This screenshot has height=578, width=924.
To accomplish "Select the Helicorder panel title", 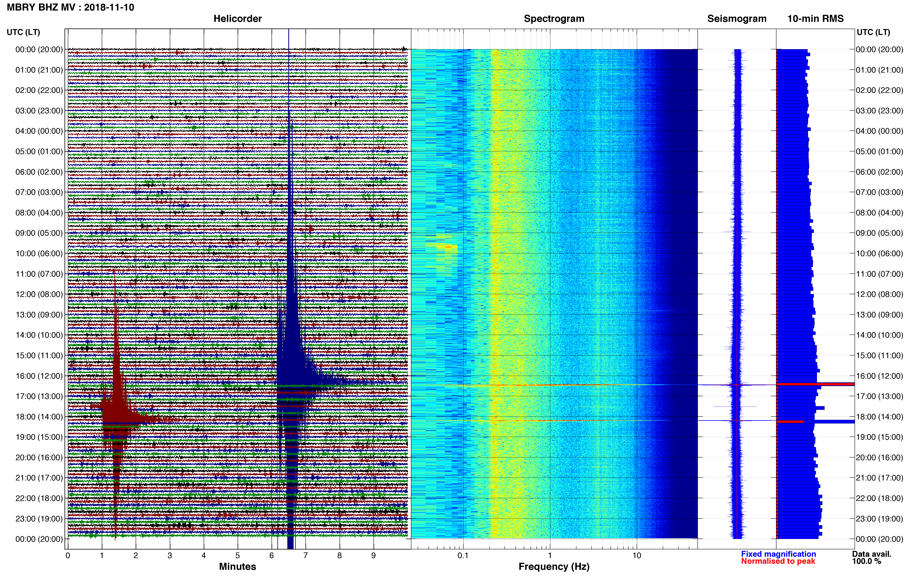I will pos(238,19).
